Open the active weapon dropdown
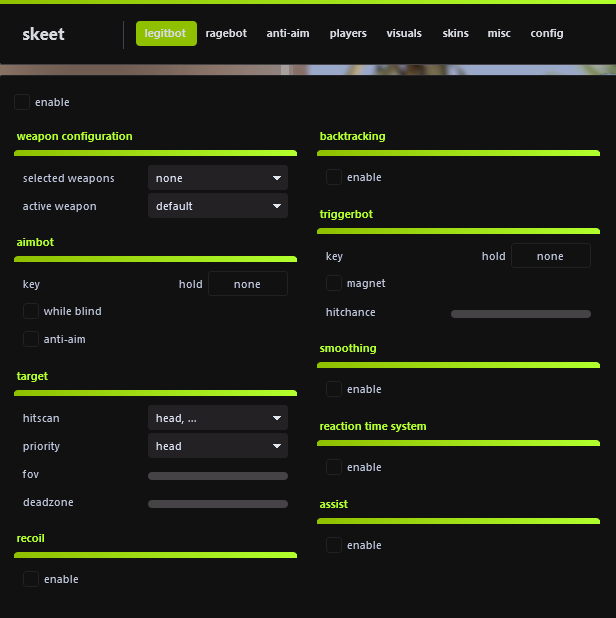The height and width of the screenshot is (618, 616). (x=218, y=206)
